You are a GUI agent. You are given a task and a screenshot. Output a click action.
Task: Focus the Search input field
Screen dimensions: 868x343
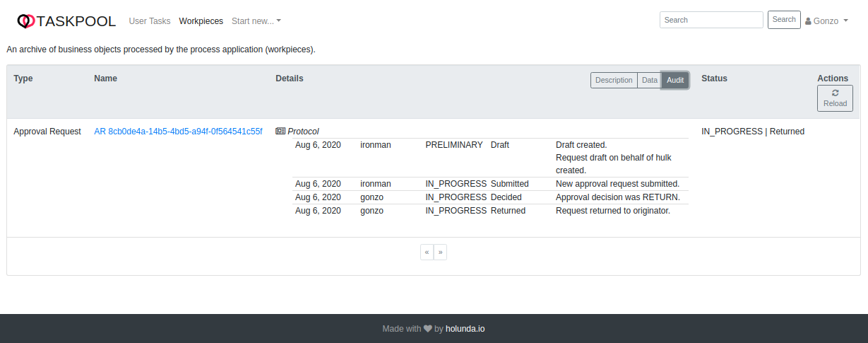[711, 20]
